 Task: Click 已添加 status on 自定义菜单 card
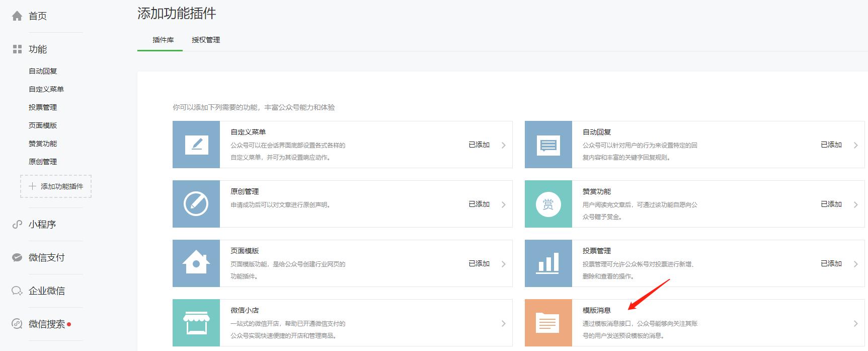[479, 145]
